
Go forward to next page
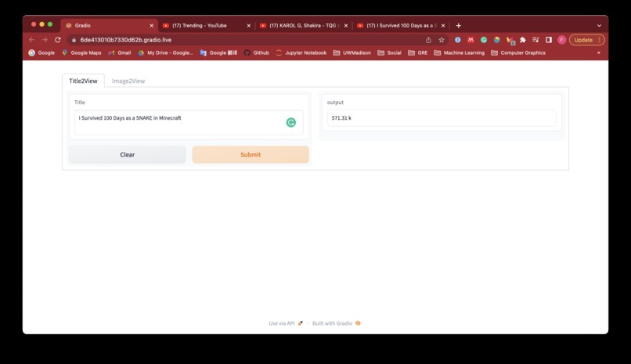(45, 40)
